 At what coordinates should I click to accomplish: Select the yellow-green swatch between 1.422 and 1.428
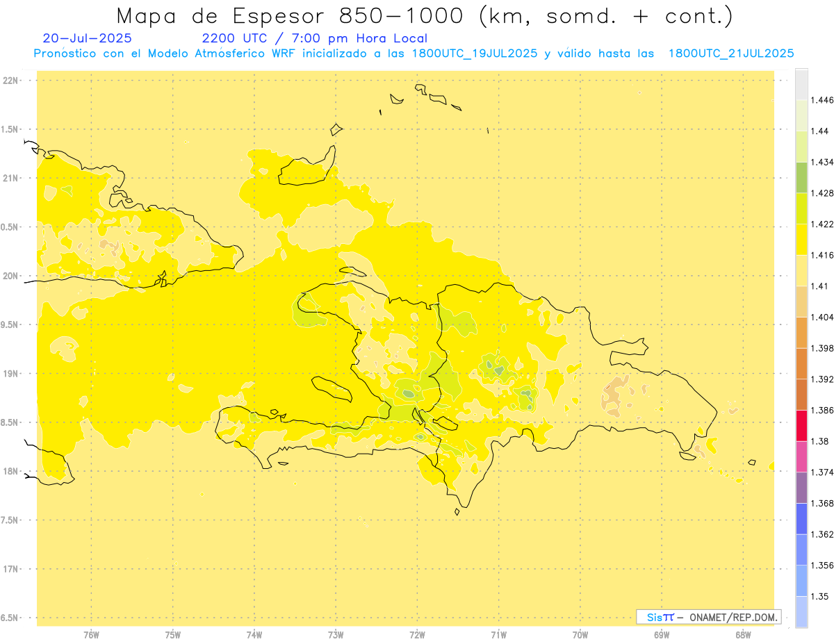coord(801,208)
